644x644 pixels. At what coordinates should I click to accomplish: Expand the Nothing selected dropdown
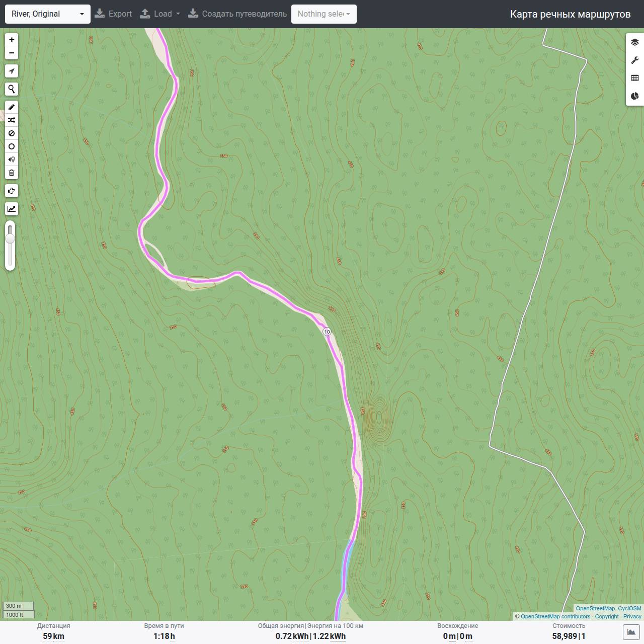(x=324, y=14)
